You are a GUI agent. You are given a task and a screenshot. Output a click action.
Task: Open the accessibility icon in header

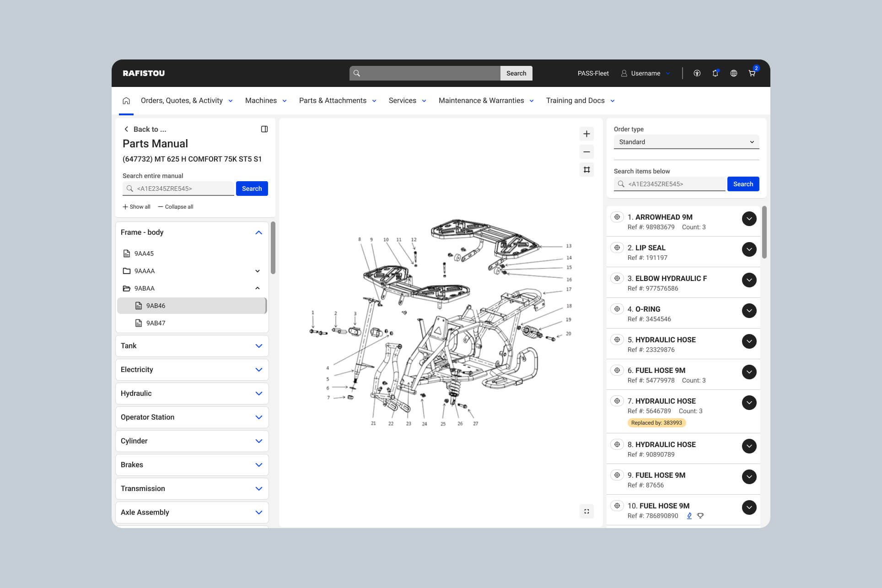pyautogui.click(x=697, y=73)
